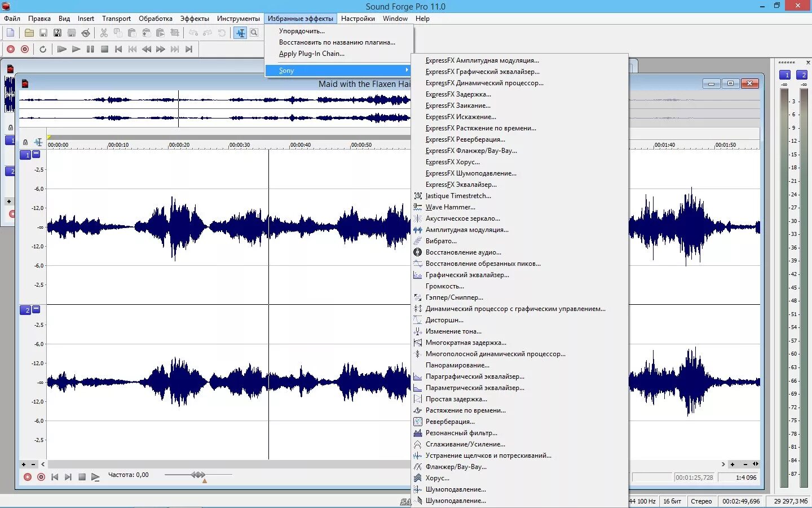
Task: Open the Transport menu
Action: [116, 18]
